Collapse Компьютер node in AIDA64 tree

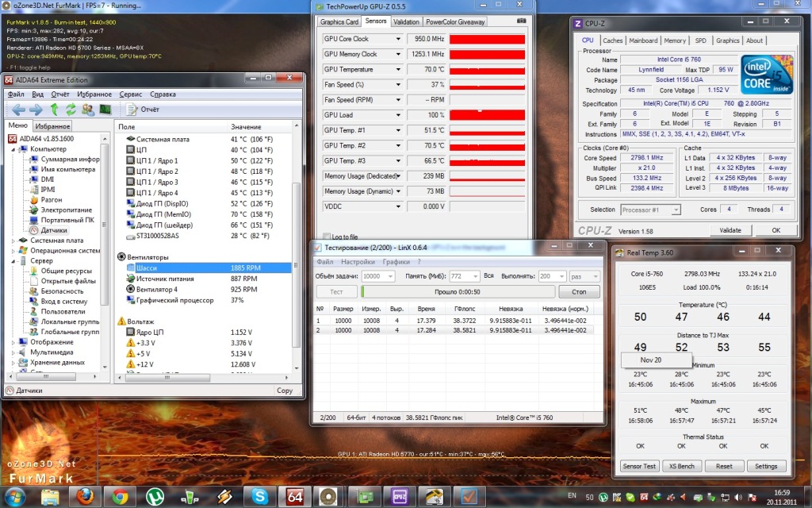(13, 149)
